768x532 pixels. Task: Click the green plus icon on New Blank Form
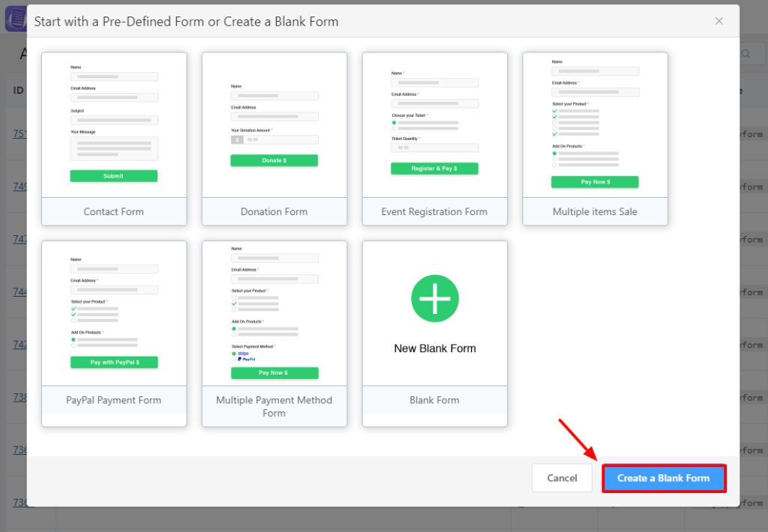pyautogui.click(x=434, y=298)
